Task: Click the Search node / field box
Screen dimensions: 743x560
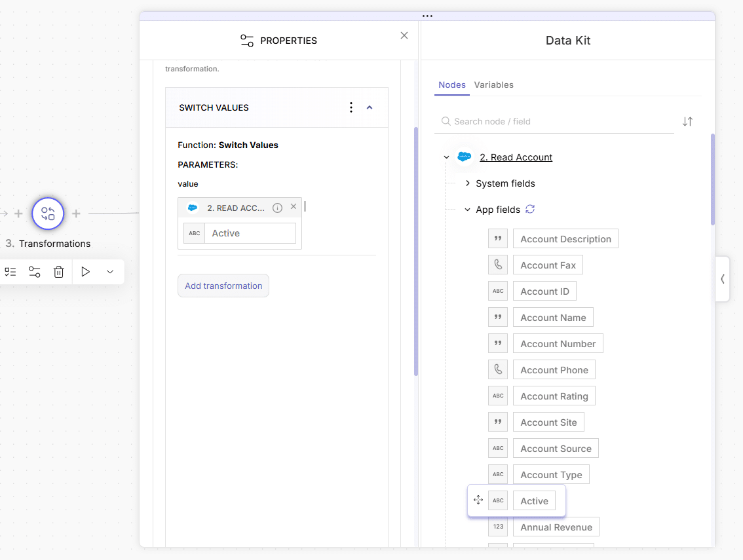Action: (554, 121)
